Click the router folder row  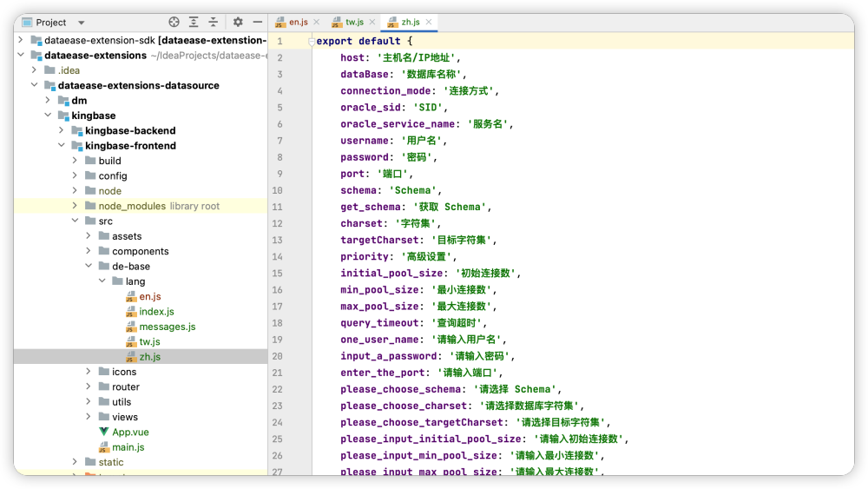click(x=141, y=387)
